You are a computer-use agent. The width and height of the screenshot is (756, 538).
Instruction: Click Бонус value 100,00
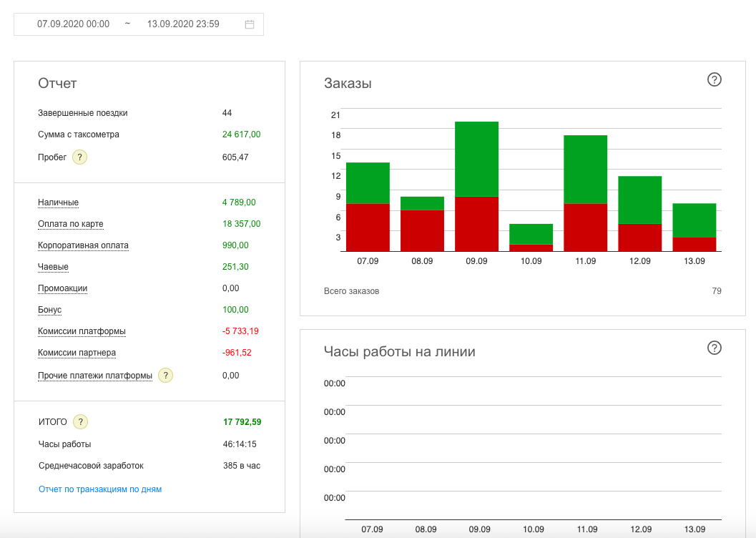pyautogui.click(x=235, y=310)
